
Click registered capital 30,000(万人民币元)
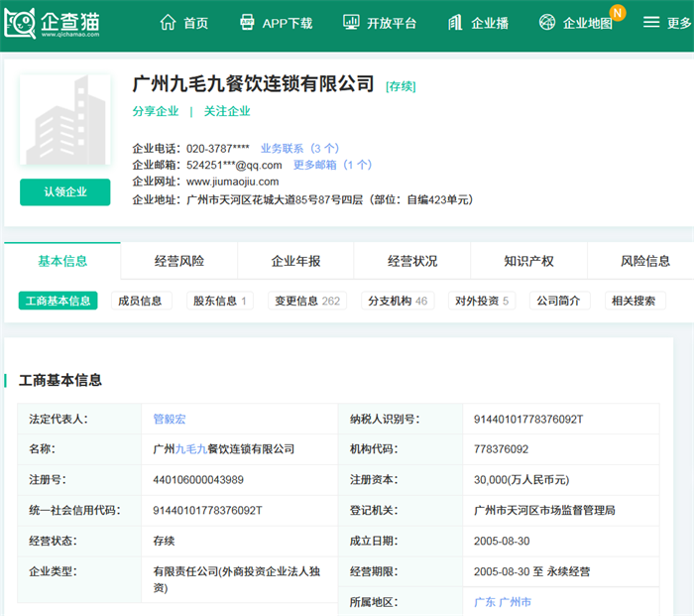521,479
